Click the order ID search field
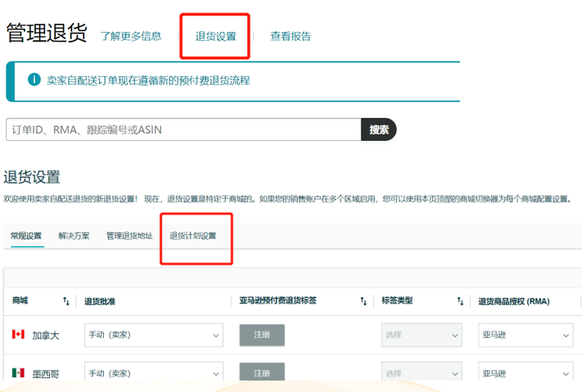The width and height of the screenshot is (582, 392). tap(183, 129)
